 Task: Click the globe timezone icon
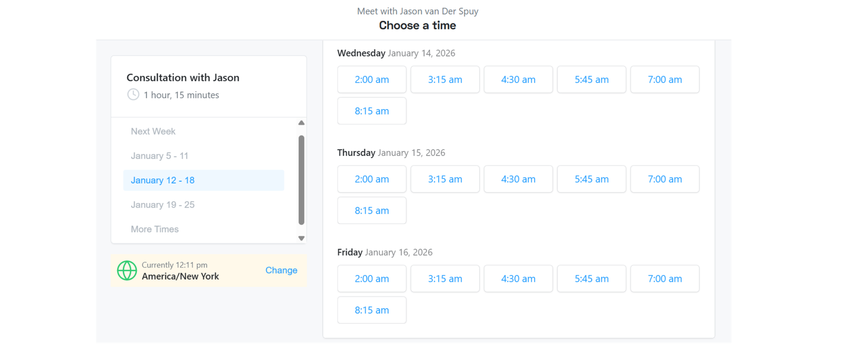pos(127,270)
